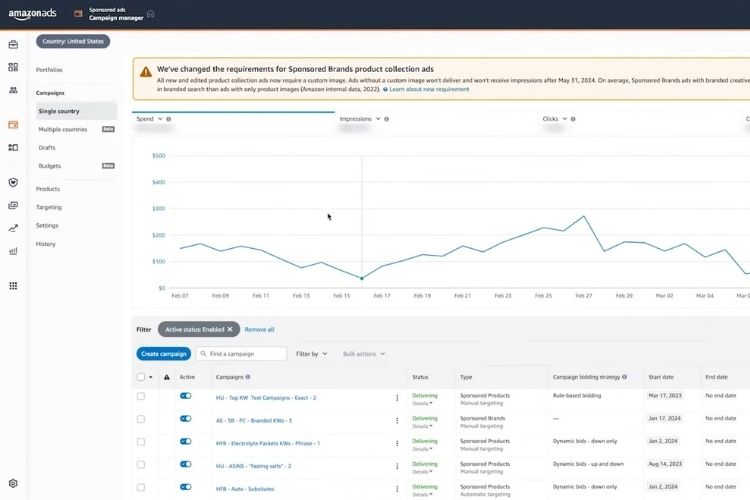The image size is (750, 500).
Task: Click the warning triangle column header icon
Action: click(x=166, y=377)
